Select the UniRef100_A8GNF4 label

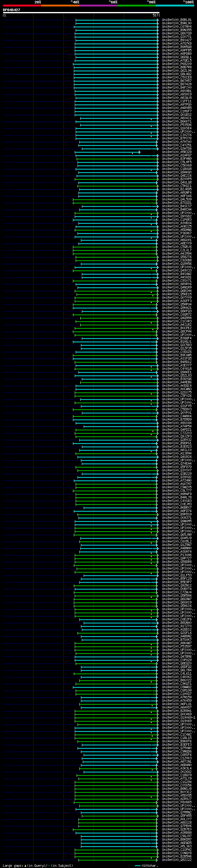tap(176, 193)
